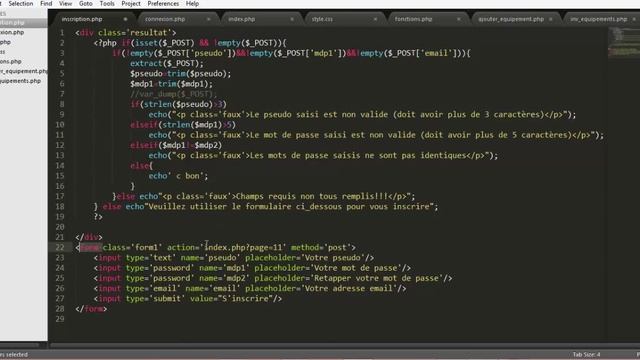Click "<div class='resultat'>" on line 1
Image resolution: width=640 pixels, height=360 pixels.
[126, 33]
